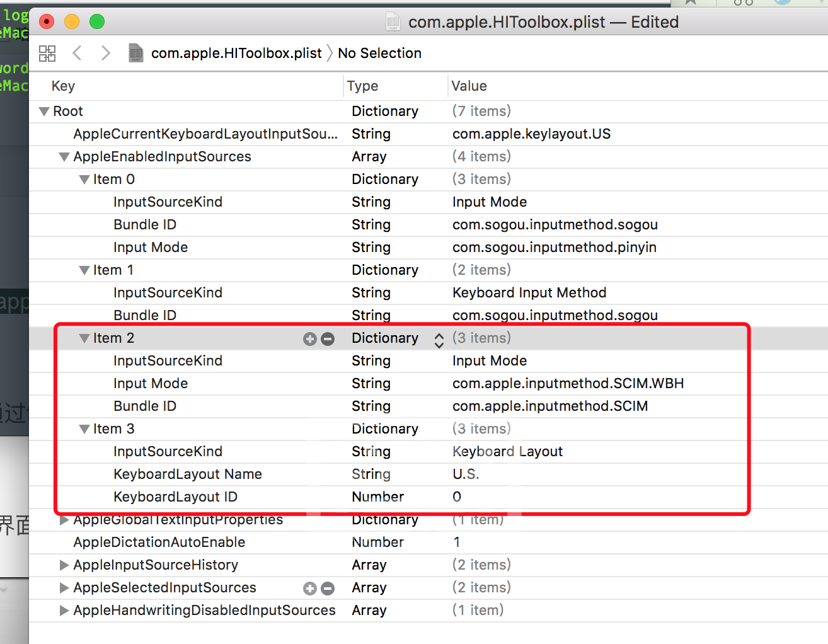Click the Item 2 key label
This screenshot has width=828, height=644.
point(113,338)
